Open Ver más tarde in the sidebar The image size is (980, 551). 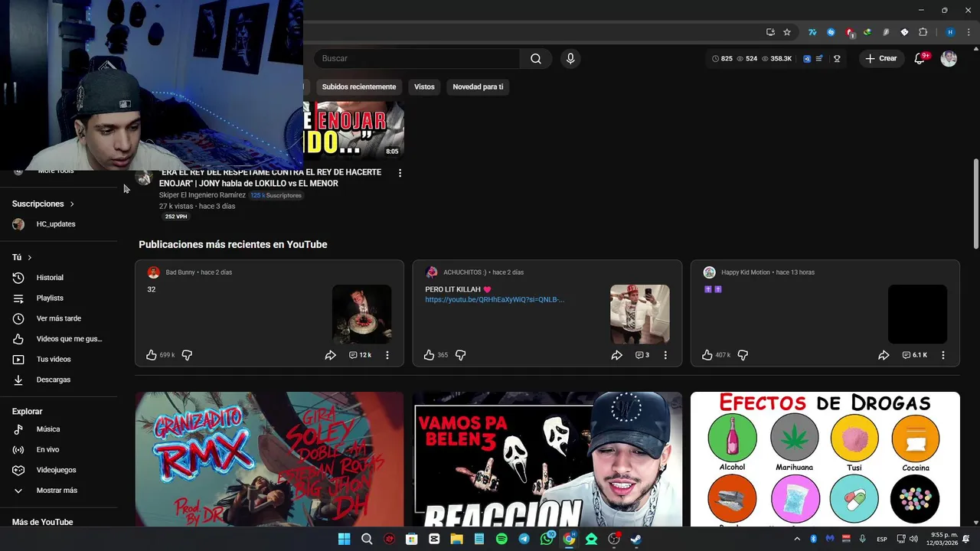click(59, 318)
